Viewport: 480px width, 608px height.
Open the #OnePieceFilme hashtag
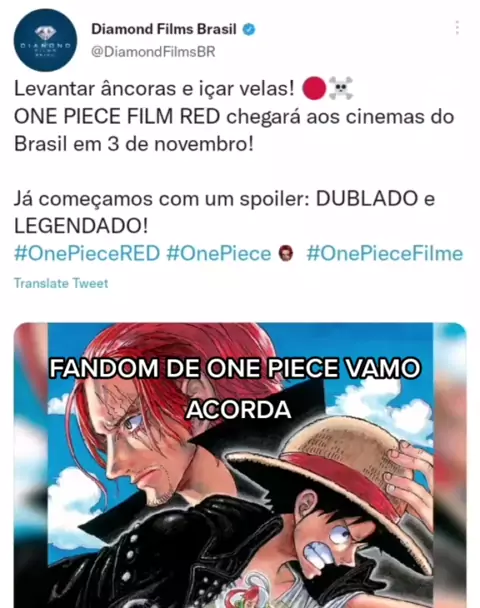pyautogui.click(x=385, y=254)
